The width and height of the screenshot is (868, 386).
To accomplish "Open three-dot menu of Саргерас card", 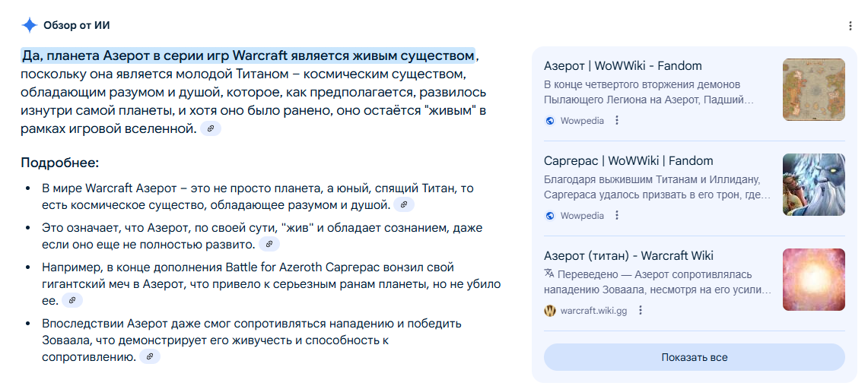I will [617, 216].
